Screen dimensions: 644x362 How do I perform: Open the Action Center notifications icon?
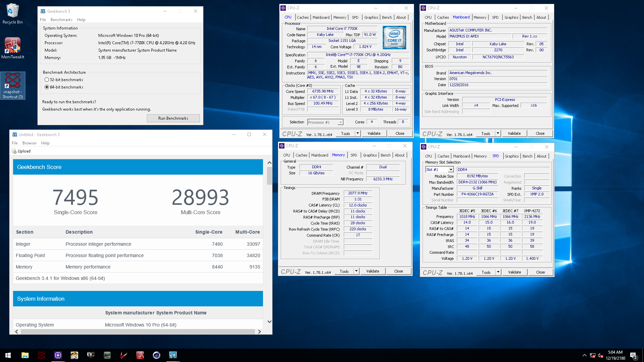click(x=634, y=355)
